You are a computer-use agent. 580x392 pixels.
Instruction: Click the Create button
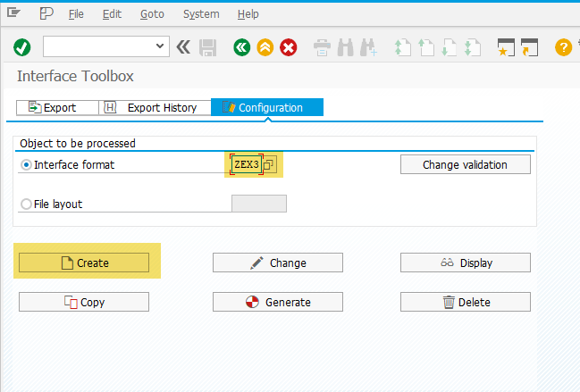coord(84,263)
